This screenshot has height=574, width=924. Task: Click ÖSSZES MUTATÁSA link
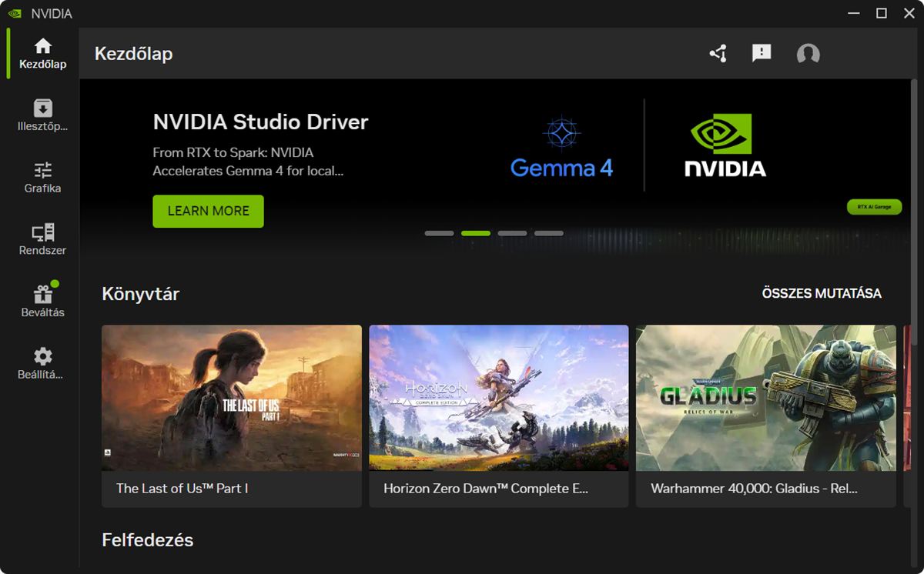click(822, 293)
